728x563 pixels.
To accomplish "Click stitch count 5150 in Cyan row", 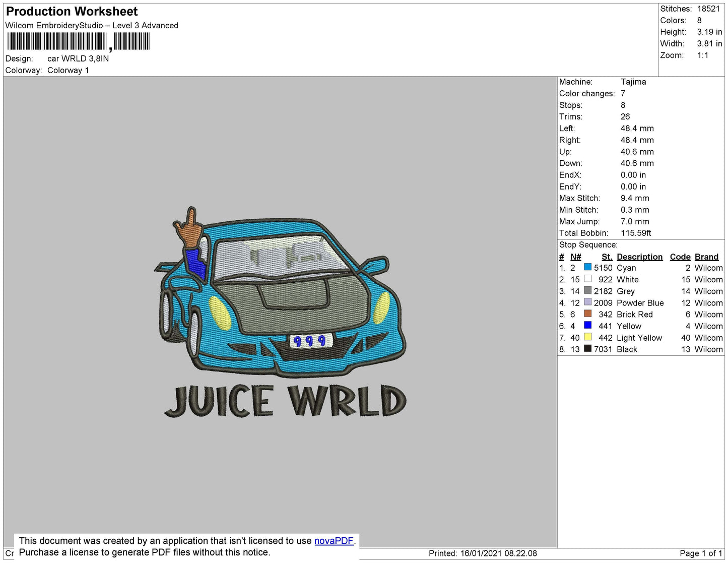I will pos(603,268).
